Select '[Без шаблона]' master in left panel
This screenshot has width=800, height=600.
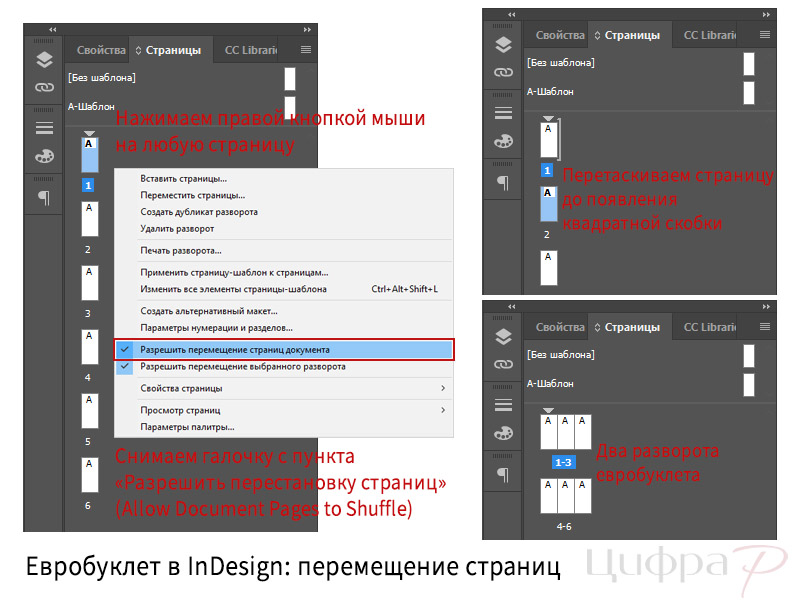pos(102,78)
